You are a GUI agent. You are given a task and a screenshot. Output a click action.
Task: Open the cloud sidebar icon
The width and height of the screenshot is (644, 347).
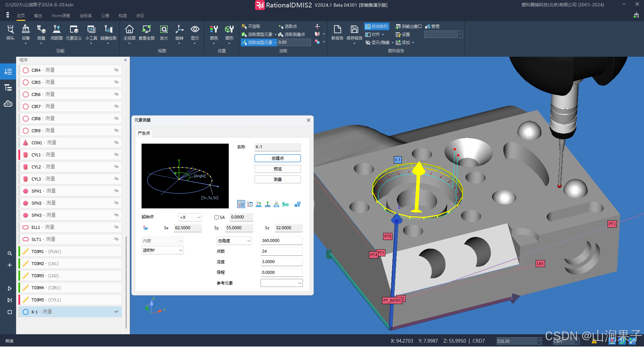8,104
